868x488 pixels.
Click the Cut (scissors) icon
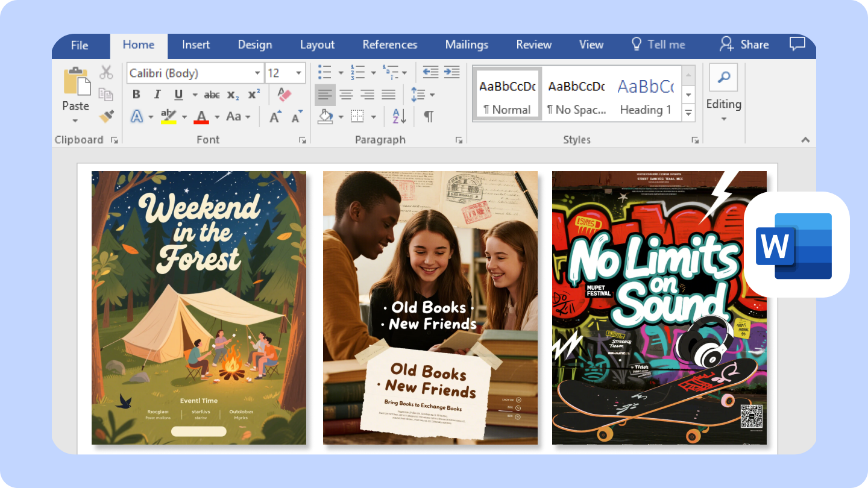[x=106, y=72]
